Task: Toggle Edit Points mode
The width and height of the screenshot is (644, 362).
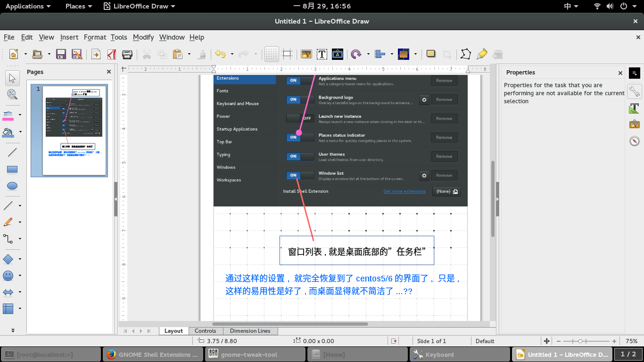Action: pos(465,54)
